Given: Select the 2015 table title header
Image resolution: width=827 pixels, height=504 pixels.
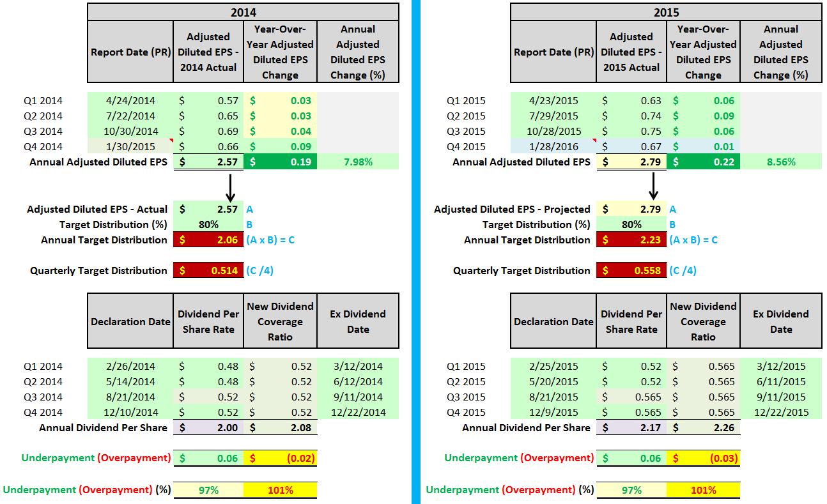Looking at the screenshot, I should [667, 12].
